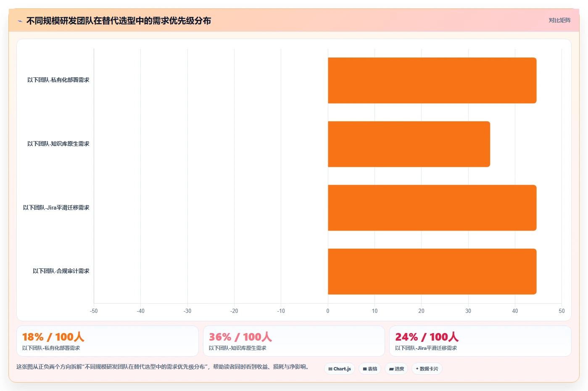
Task: Click the orange bar for 合规审计需求
Action: (432, 271)
